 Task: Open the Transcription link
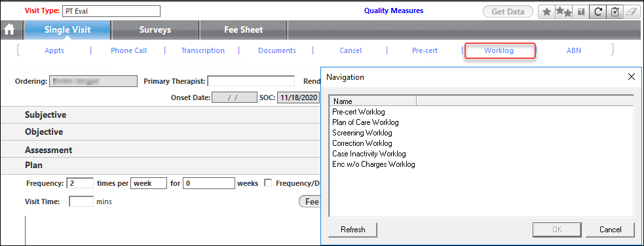[203, 50]
